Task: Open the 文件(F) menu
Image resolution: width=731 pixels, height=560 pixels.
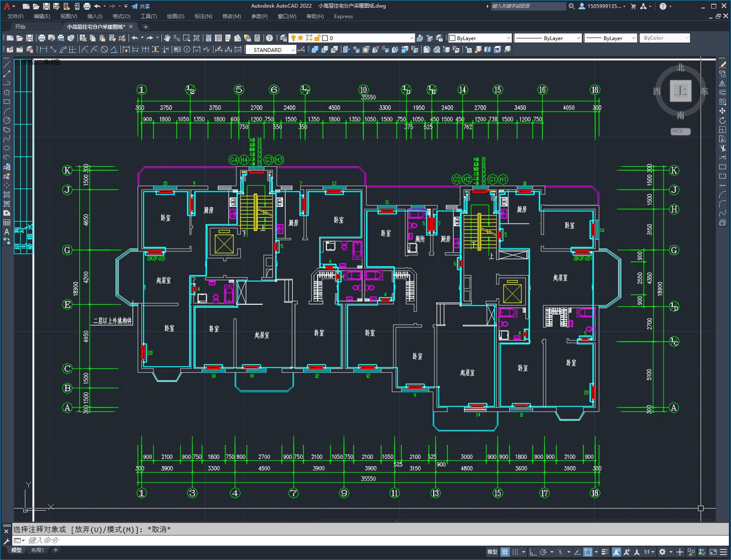Action: (x=16, y=16)
